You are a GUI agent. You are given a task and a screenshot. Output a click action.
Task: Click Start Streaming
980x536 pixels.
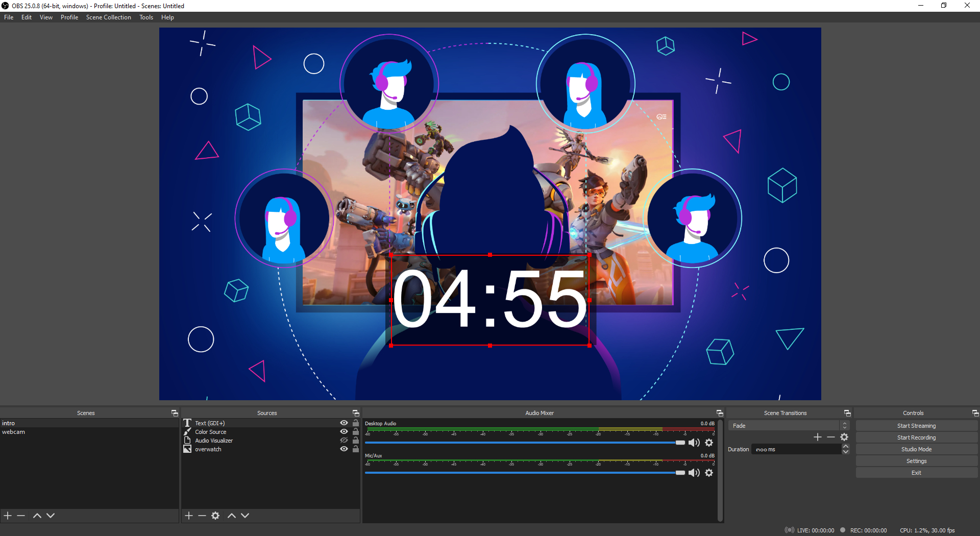(x=916, y=425)
